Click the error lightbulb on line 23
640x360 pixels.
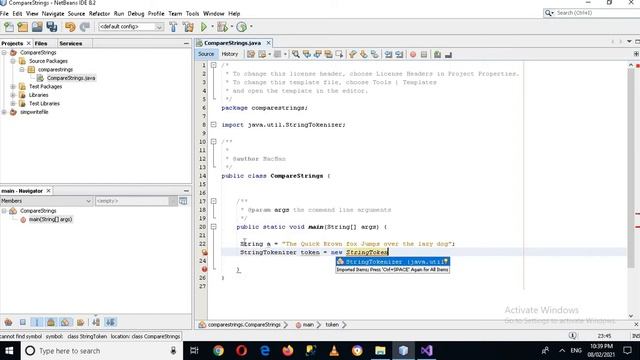pos(204,252)
